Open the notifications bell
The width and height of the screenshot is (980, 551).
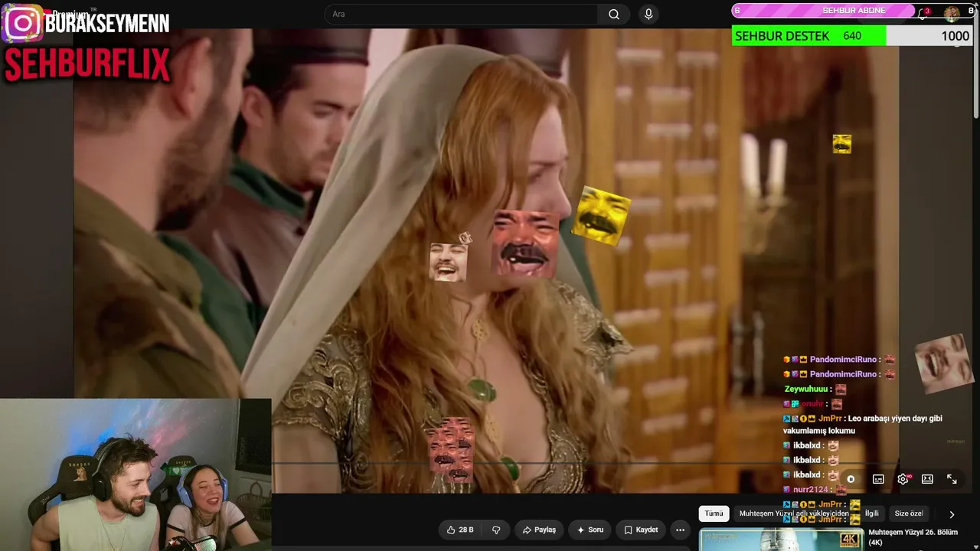(x=923, y=13)
